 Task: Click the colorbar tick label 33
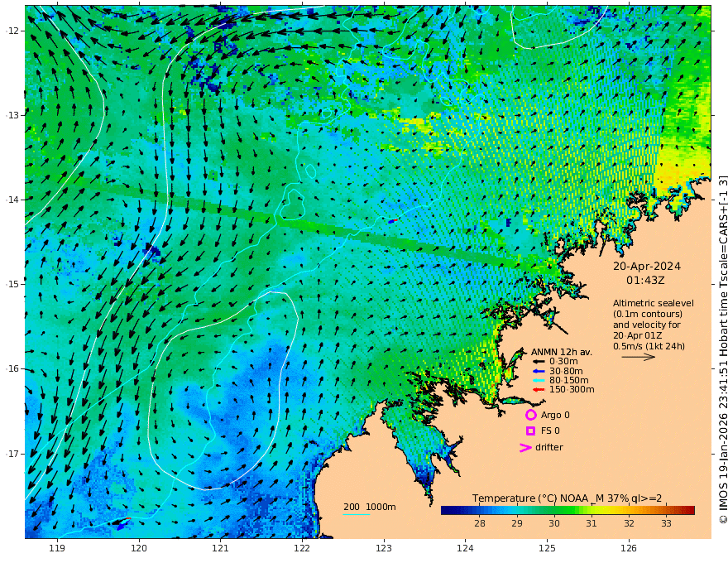click(666, 523)
